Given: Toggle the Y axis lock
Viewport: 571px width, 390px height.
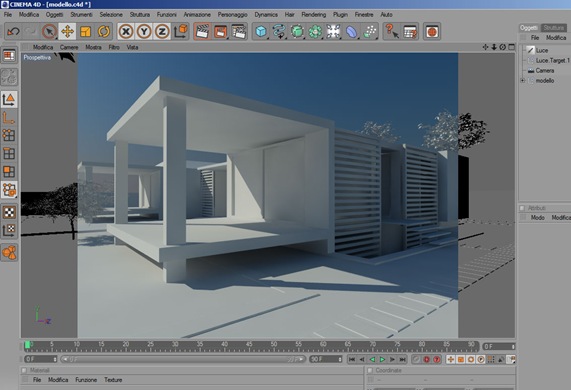Looking at the screenshot, I should point(144,32).
